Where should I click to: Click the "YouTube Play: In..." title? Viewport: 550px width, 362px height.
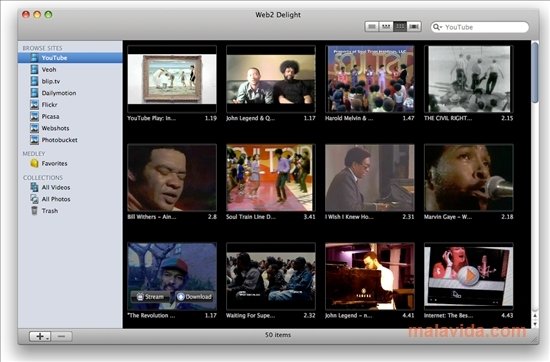152,118
